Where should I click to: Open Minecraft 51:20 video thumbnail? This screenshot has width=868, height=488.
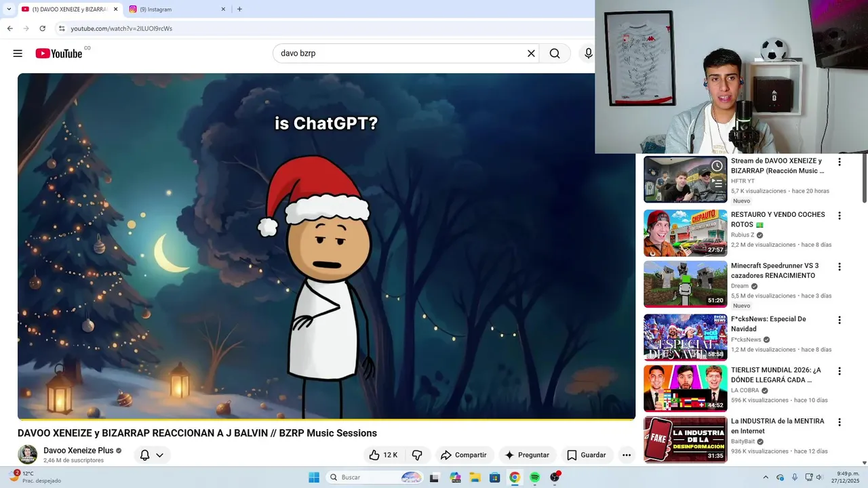pyautogui.click(x=685, y=284)
